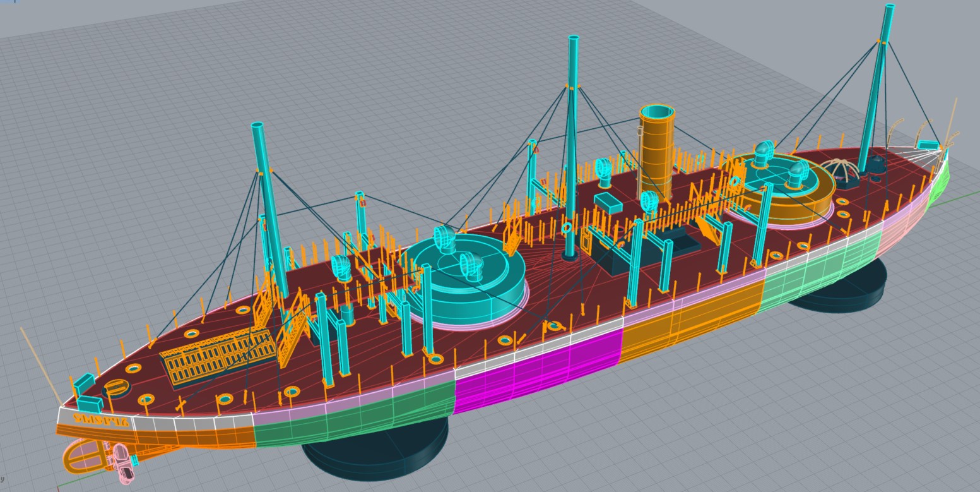Select the cyan box at the bow tip

[x=928, y=145]
